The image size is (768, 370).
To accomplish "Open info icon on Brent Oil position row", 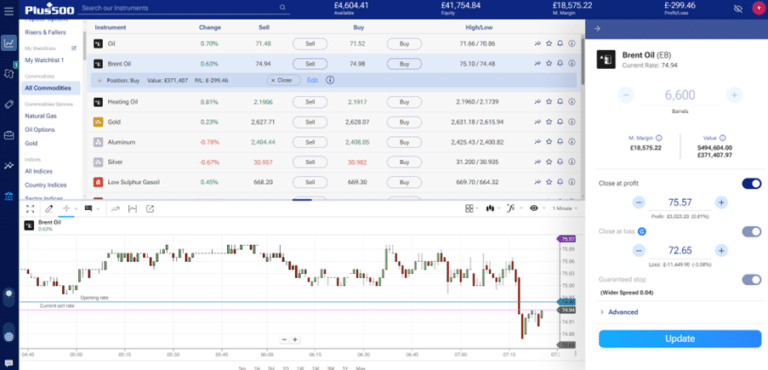I will click(330, 80).
